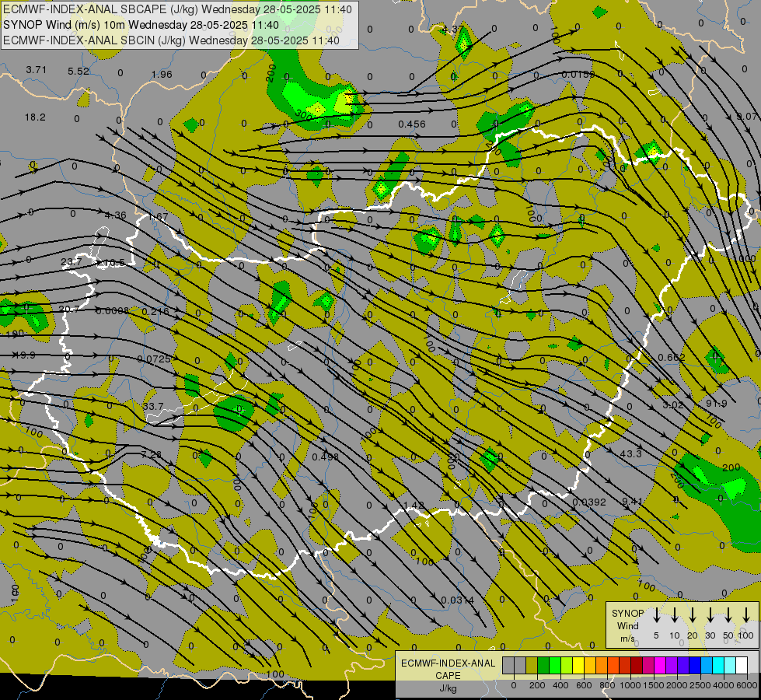Screen dimensions: 761x700
Task: Click the 5 m/s wind arrow in legend
Action: (656, 615)
